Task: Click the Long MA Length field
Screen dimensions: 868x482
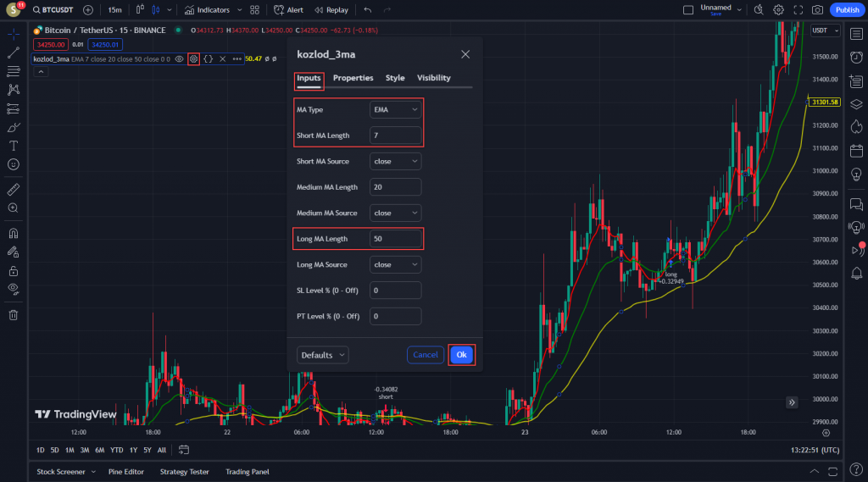Action: [395, 239]
